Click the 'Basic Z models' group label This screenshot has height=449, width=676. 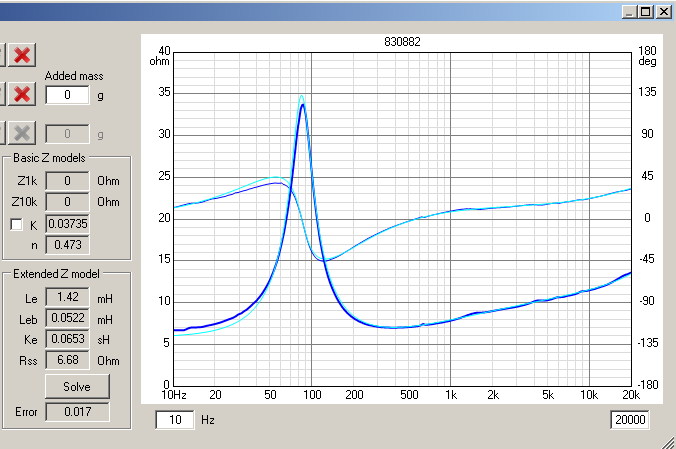(49, 158)
